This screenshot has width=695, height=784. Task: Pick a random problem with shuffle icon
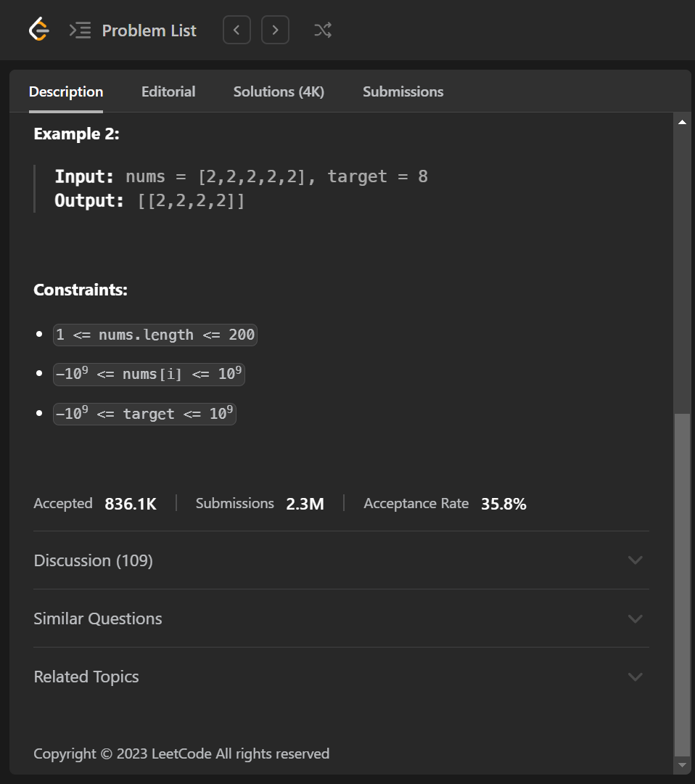point(323,30)
